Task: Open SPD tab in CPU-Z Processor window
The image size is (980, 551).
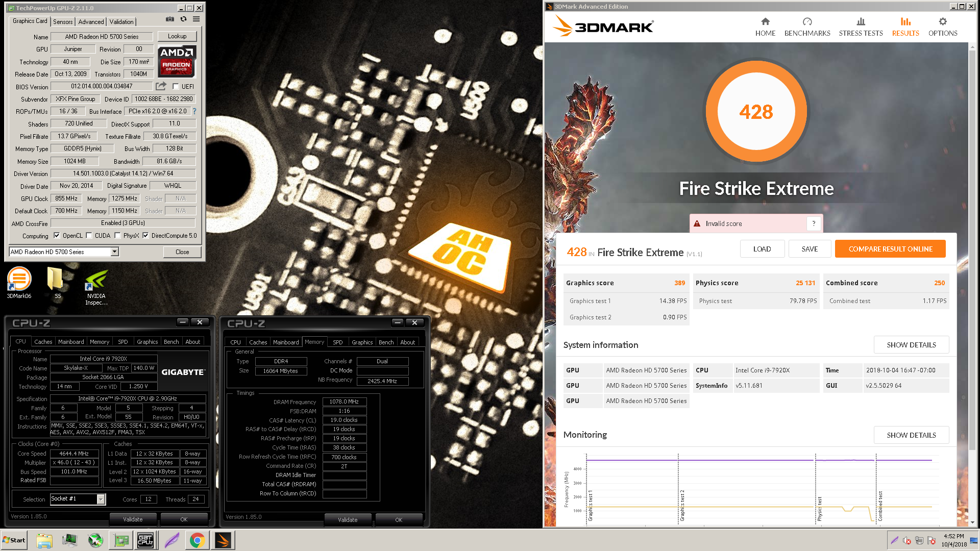Action: [x=123, y=342]
